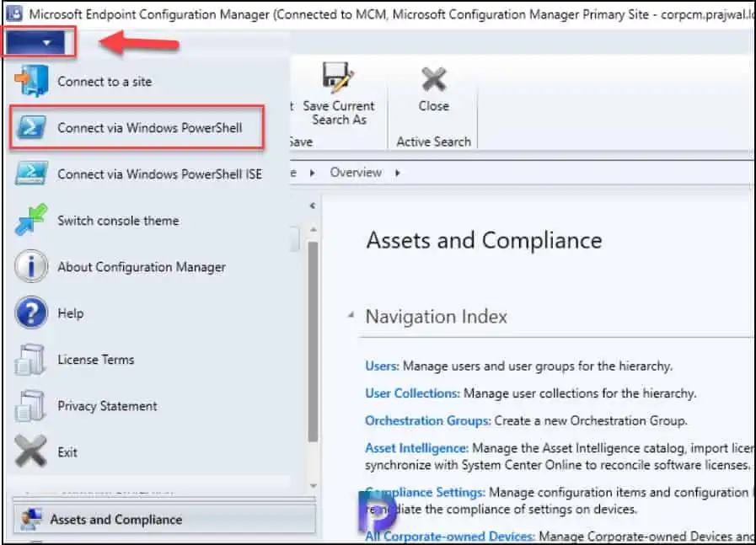The width and height of the screenshot is (756, 545).
Task: Click the Configuration Manager title bar icon
Action: pos(14,13)
